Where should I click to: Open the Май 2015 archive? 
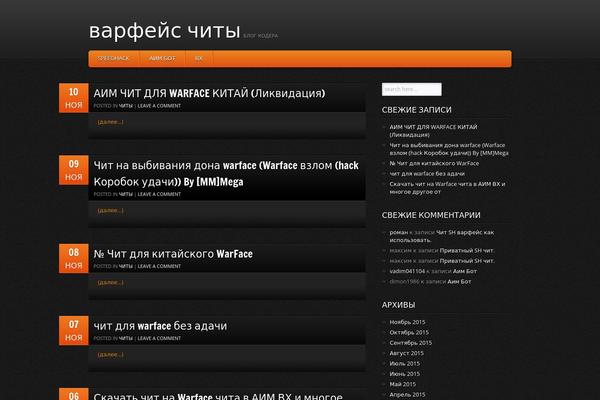click(403, 384)
